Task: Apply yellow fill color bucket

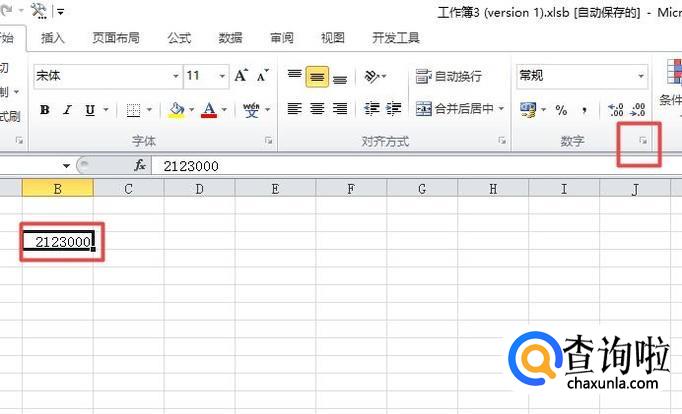Action: point(177,110)
